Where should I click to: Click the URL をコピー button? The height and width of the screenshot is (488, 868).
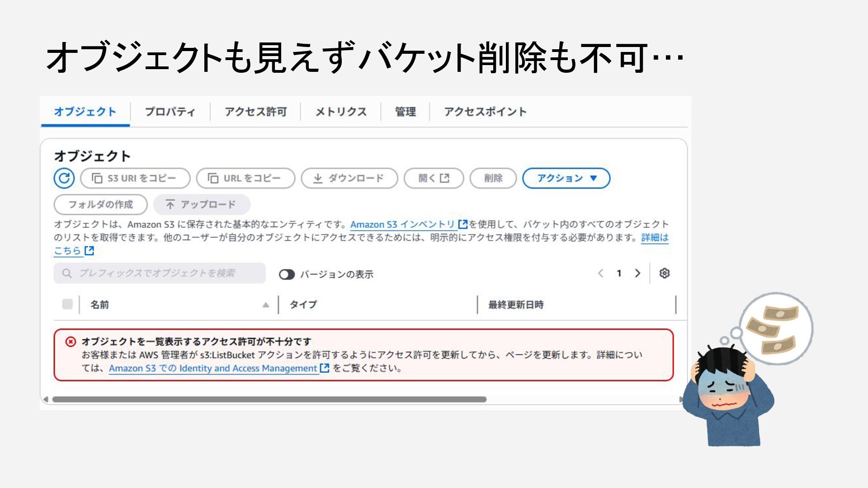pyautogui.click(x=245, y=178)
